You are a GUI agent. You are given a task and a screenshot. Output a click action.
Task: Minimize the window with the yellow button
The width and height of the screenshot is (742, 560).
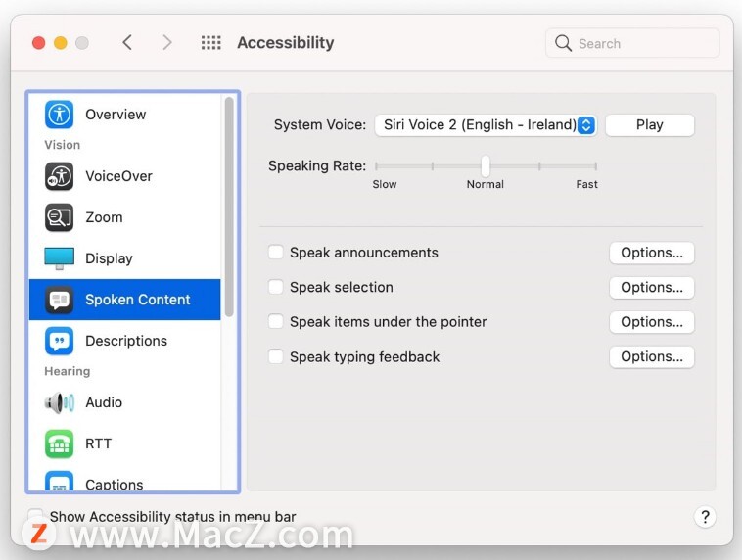61,43
